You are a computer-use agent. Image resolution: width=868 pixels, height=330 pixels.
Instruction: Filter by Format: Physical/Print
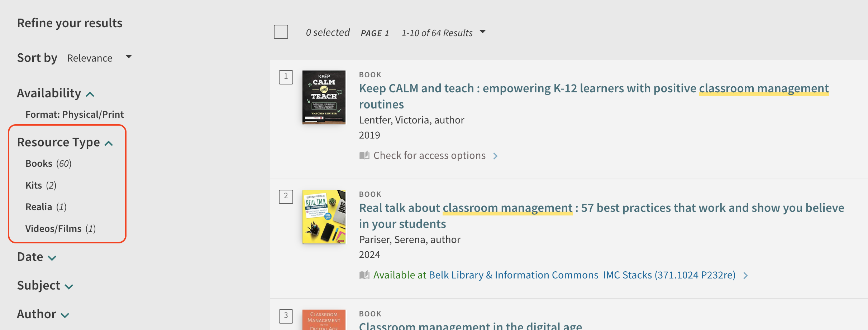75,115
